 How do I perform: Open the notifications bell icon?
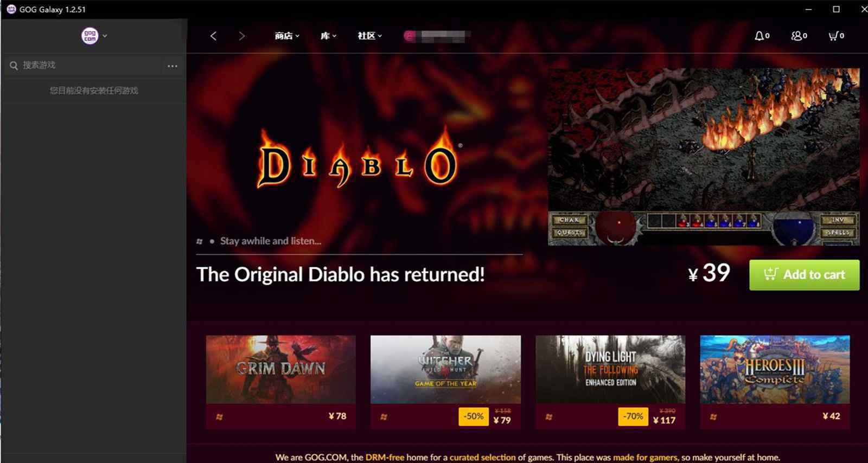pyautogui.click(x=762, y=36)
